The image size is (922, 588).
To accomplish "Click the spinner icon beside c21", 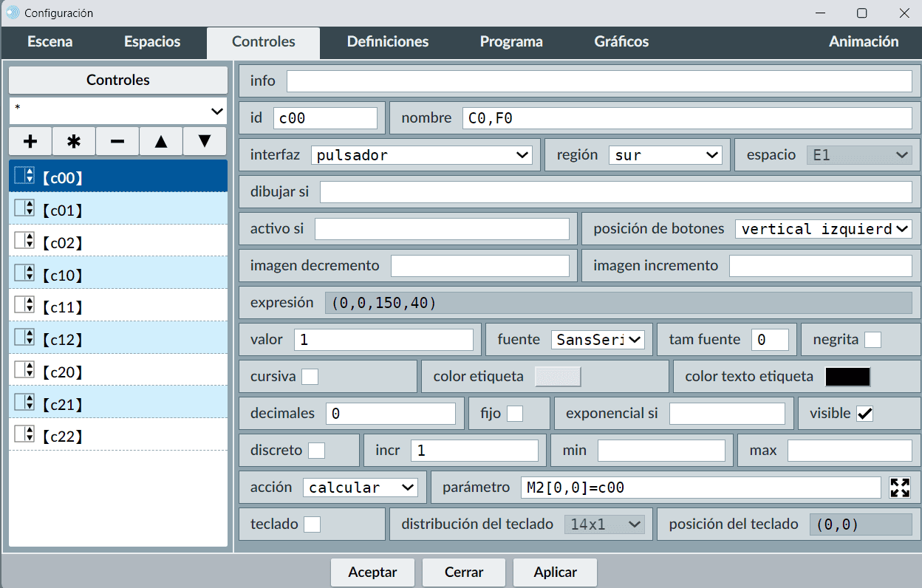I will pos(25,403).
